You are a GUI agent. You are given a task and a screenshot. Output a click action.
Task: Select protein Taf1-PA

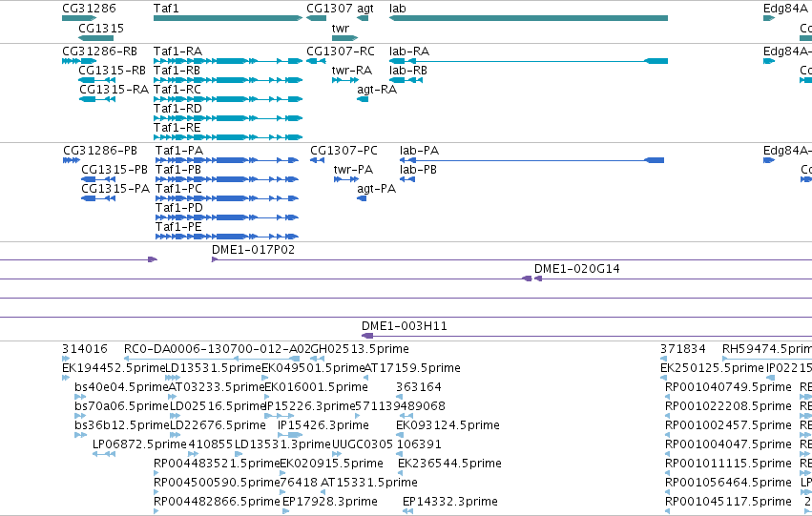(x=227, y=160)
